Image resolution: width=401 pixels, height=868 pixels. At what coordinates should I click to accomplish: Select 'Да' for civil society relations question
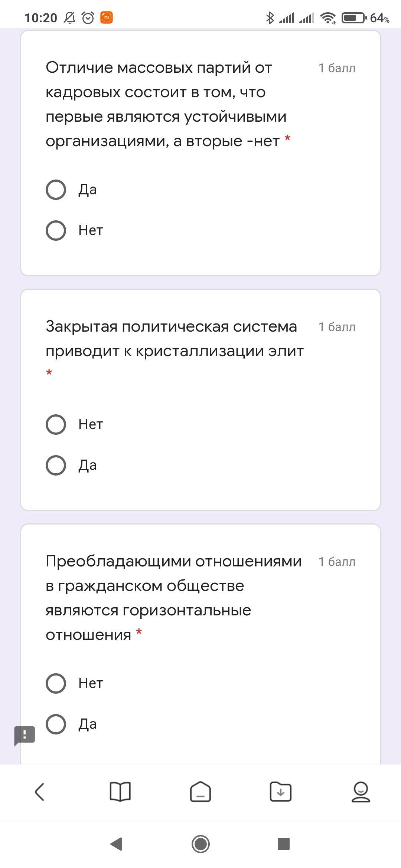pos(56,724)
